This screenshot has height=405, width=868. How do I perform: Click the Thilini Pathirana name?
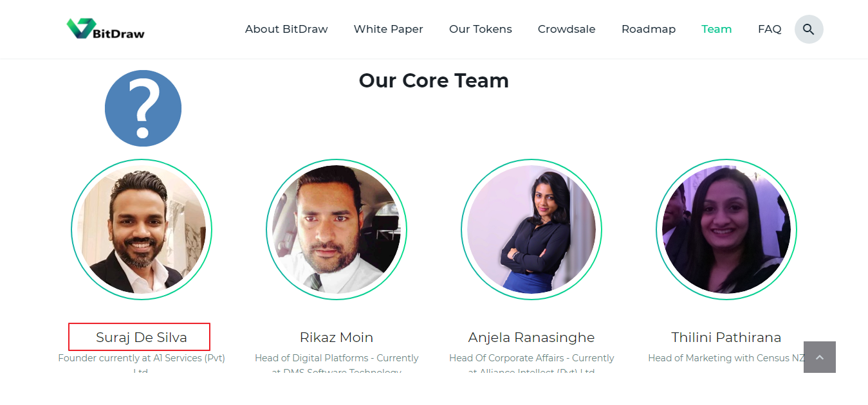(726, 337)
